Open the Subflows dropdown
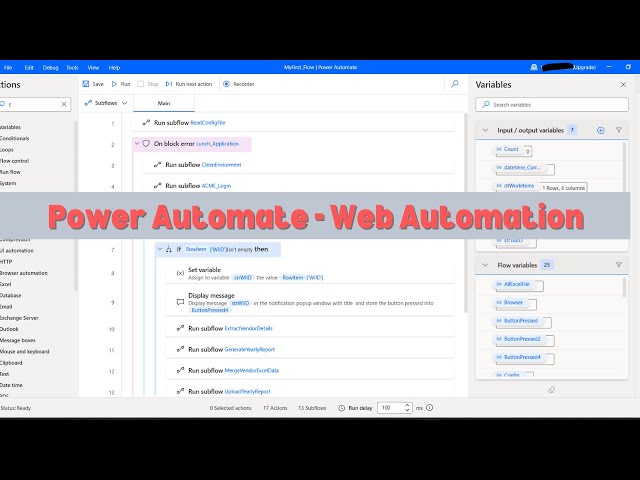 tap(106, 103)
